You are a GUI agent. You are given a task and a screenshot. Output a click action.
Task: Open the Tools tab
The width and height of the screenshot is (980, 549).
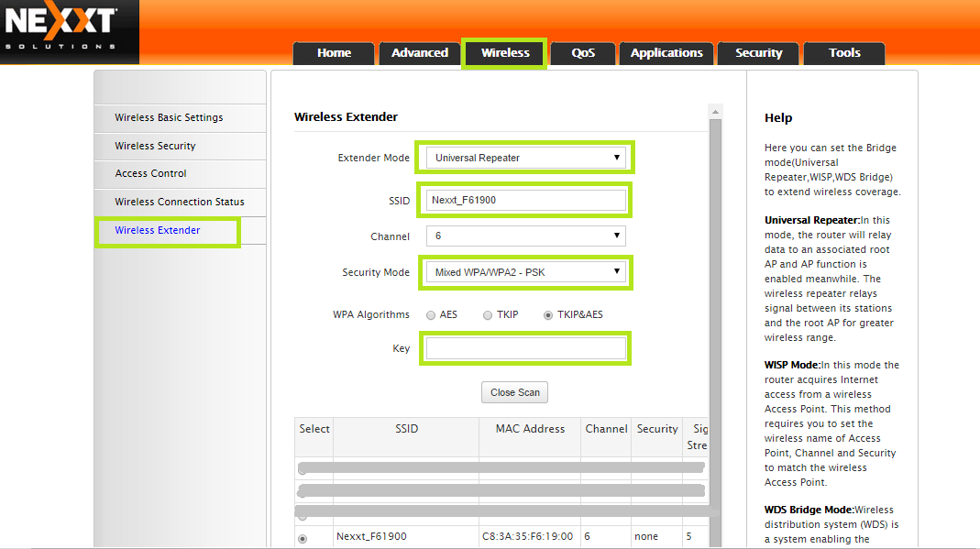tap(844, 53)
